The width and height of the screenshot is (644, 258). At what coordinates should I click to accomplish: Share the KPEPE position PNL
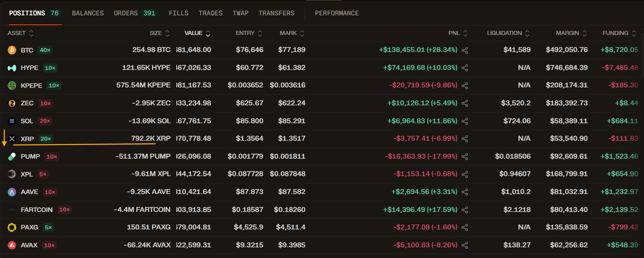465,86
